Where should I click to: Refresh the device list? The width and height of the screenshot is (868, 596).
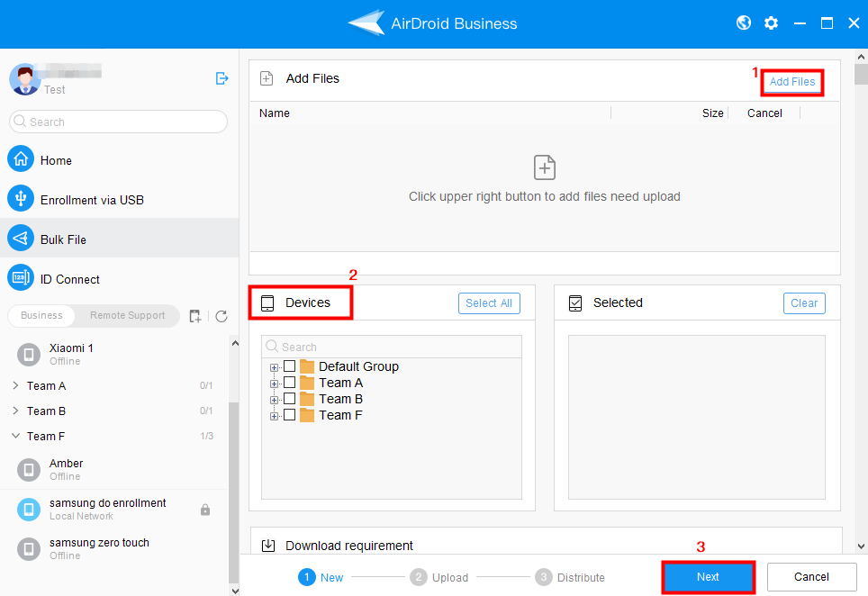click(222, 316)
